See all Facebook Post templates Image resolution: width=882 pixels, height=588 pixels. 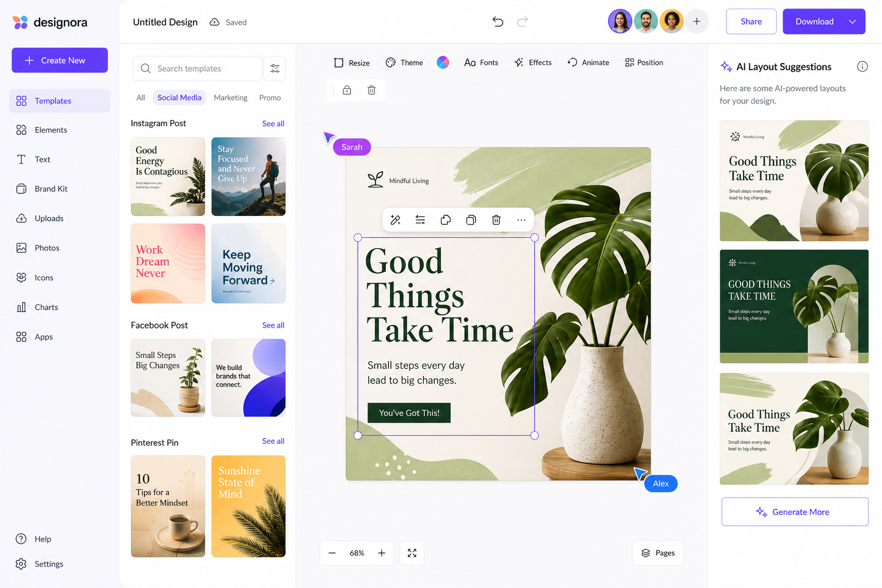click(x=273, y=325)
